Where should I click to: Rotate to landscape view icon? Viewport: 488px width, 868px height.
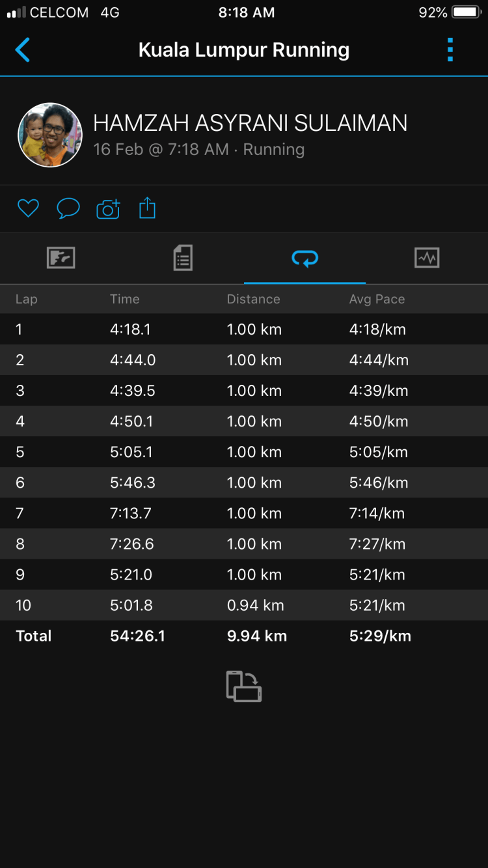244,686
